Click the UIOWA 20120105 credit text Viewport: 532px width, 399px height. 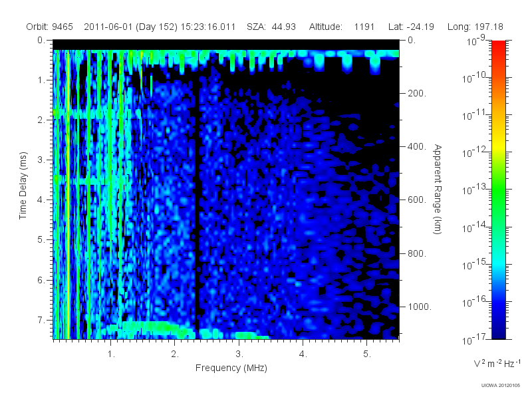(x=501, y=386)
